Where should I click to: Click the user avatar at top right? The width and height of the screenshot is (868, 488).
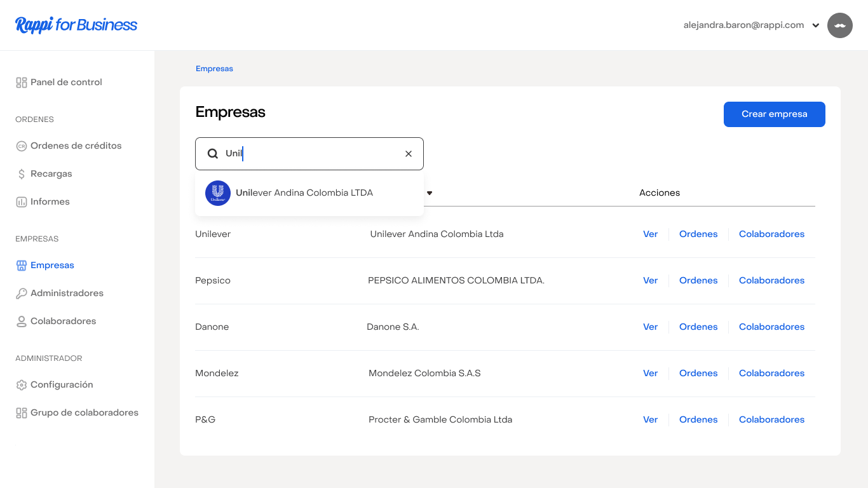point(839,25)
